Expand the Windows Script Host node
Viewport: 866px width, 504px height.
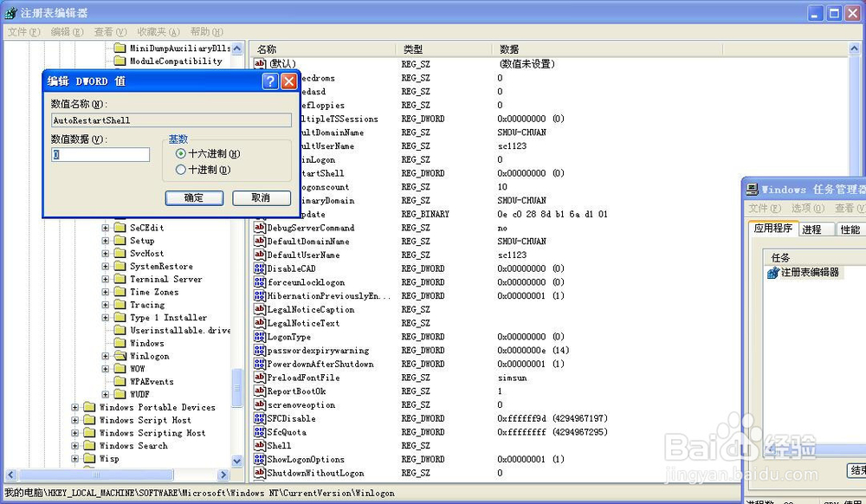point(74,420)
